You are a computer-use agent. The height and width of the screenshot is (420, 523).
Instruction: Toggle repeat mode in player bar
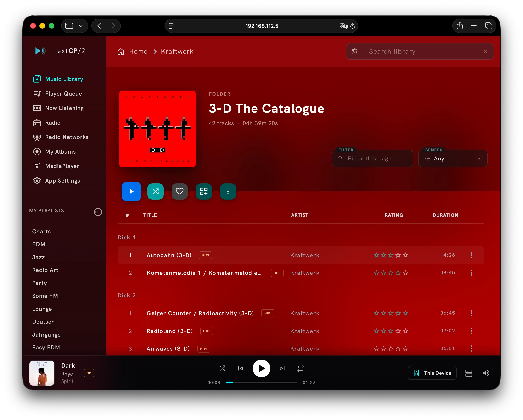pyautogui.click(x=301, y=368)
